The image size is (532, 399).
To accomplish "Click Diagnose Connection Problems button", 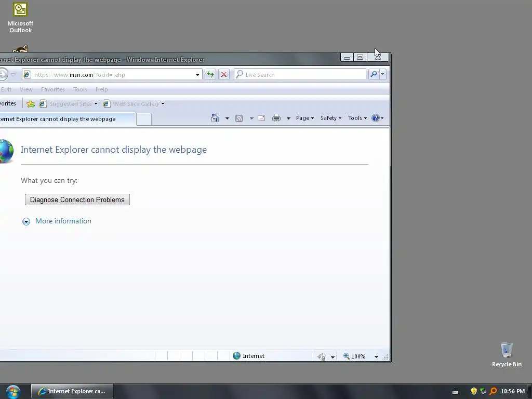I will [77, 199].
